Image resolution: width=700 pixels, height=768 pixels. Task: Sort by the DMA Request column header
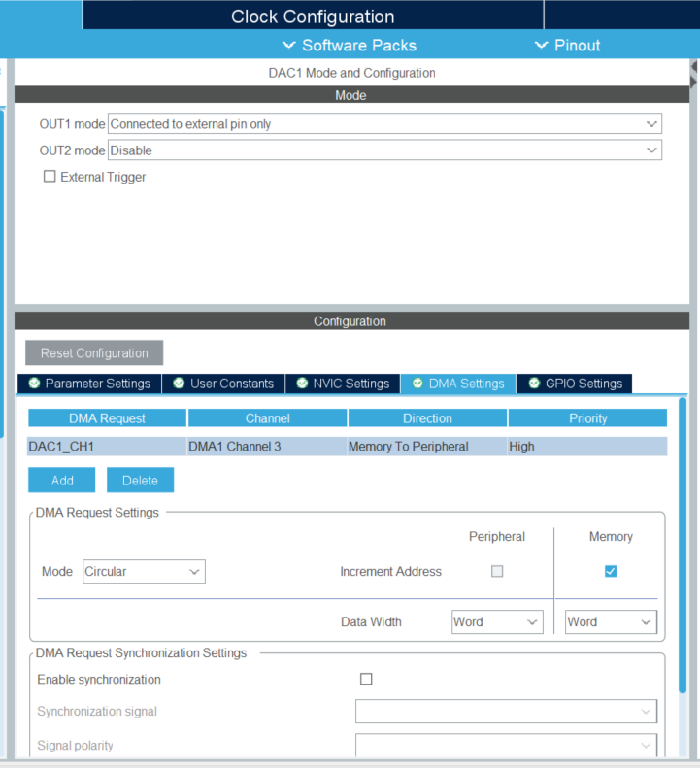[x=107, y=418]
